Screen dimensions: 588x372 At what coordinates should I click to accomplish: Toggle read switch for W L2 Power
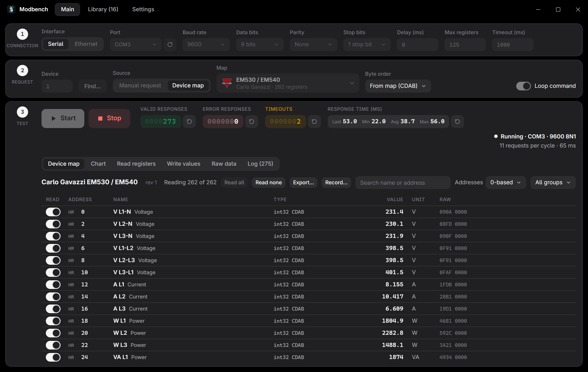(x=53, y=333)
